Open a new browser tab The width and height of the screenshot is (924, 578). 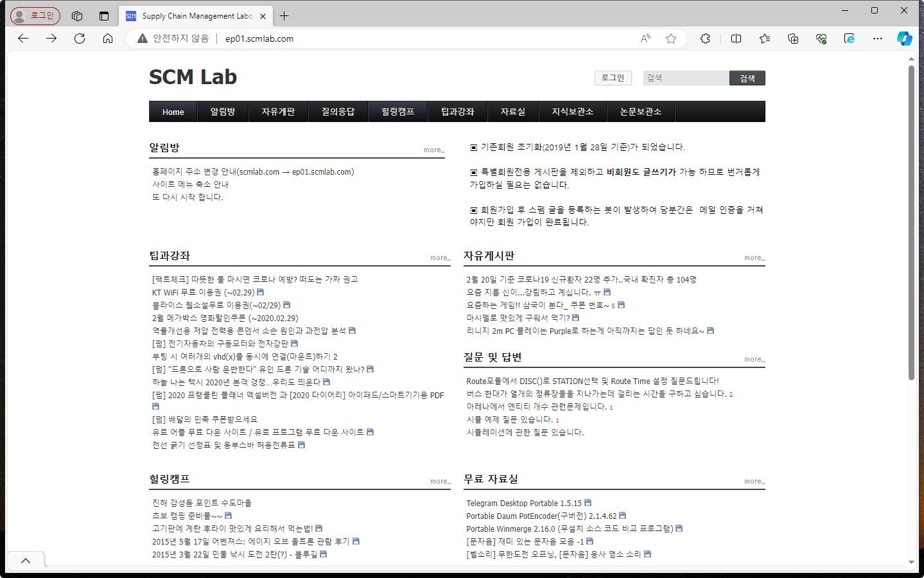click(284, 15)
